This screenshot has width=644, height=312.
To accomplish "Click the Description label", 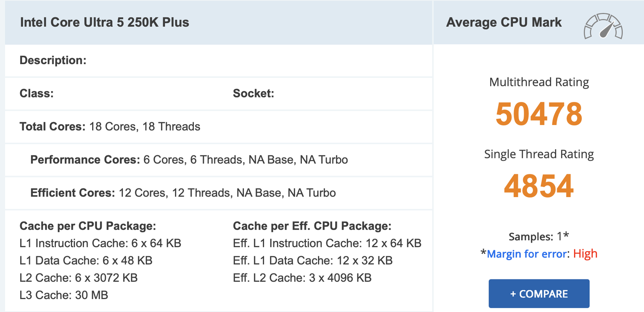I will 53,60.
